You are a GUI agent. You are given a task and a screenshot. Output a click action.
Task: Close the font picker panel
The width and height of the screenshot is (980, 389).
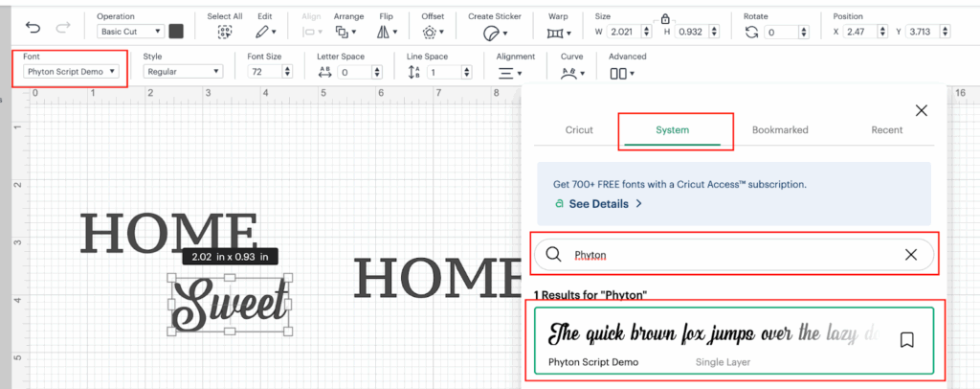[x=921, y=111]
